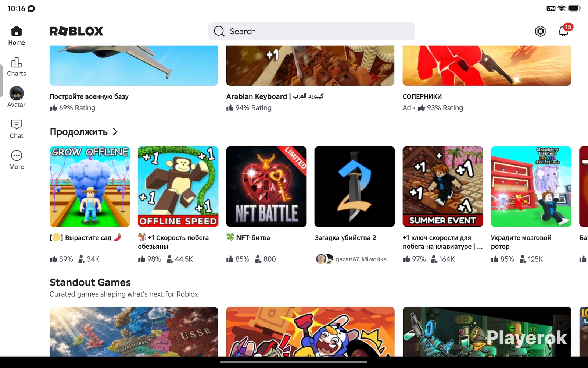
Task: Open the Avatar editor
Action: (x=17, y=98)
